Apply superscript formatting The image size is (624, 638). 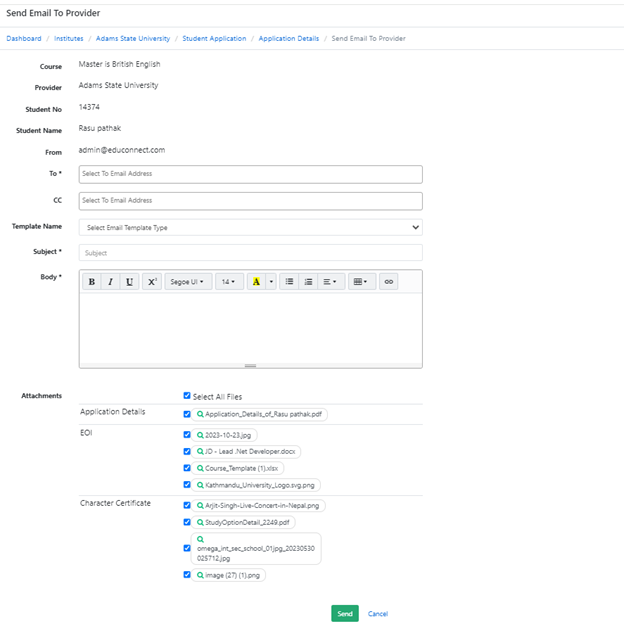tap(151, 282)
